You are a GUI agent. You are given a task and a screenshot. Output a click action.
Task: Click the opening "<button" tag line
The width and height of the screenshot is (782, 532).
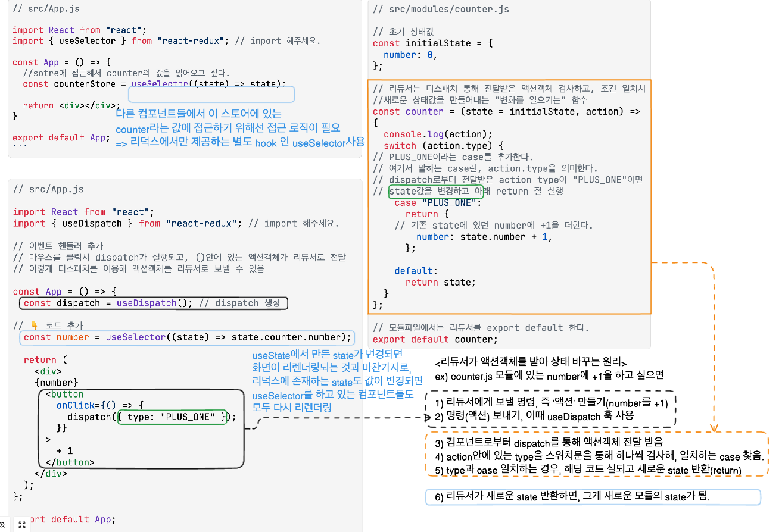click(x=64, y=394)
